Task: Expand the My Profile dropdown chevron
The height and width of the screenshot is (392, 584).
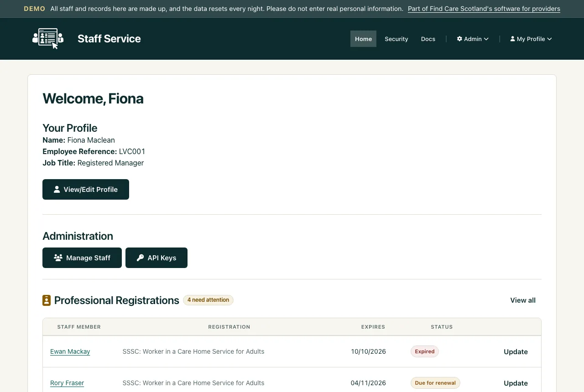Action: coord(549,39)
